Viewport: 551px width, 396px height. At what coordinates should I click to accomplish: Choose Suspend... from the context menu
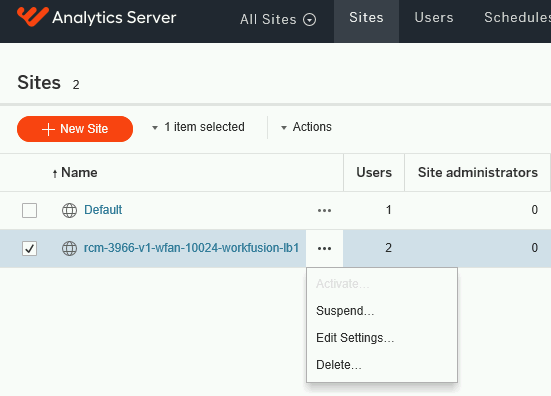(345, 311)
